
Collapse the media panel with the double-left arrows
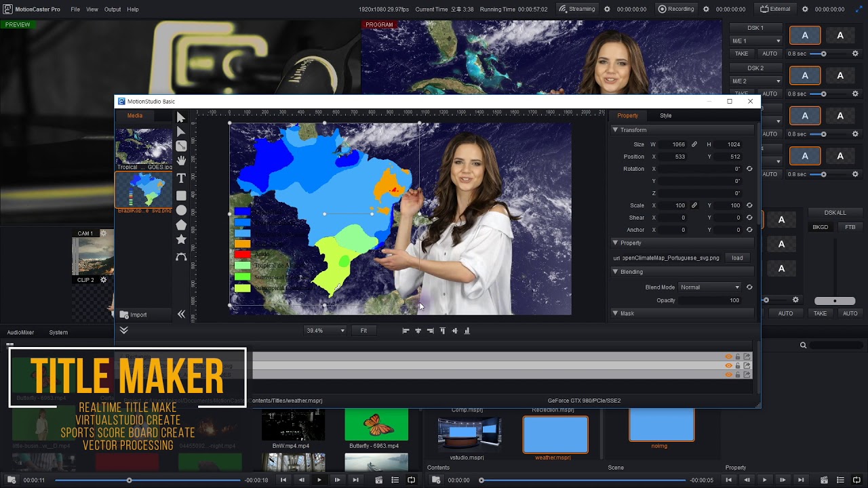pyautogui.click(x=181, y=314)
